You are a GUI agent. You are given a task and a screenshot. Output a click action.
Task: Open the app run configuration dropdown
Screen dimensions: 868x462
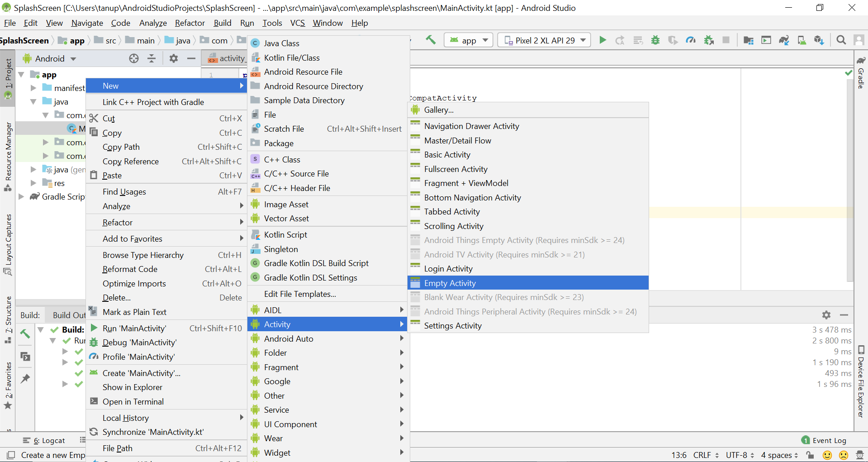469,40
